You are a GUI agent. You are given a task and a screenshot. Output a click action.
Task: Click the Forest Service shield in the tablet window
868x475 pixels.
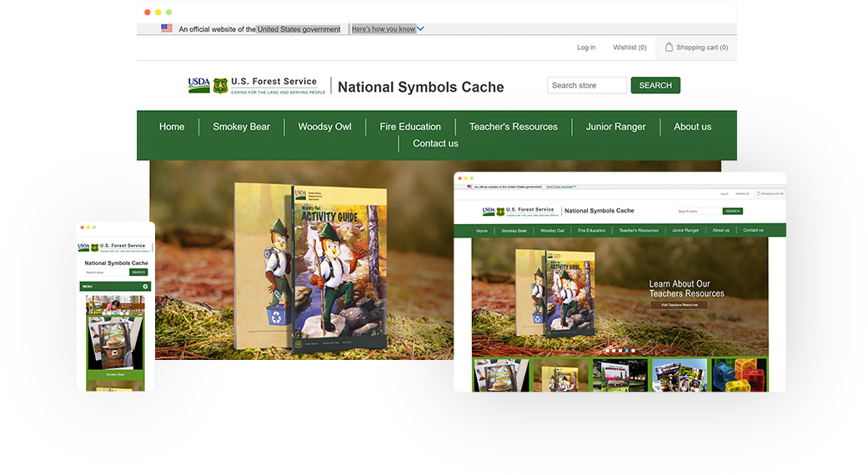500,212
